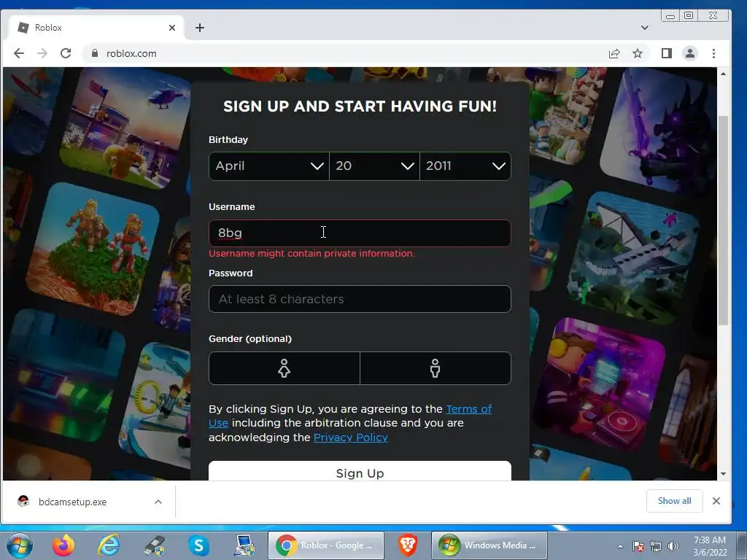This screenshot has width=747, height=560.
Task: Click the vertical scrollbar thumb
Action: pos(723,220)
